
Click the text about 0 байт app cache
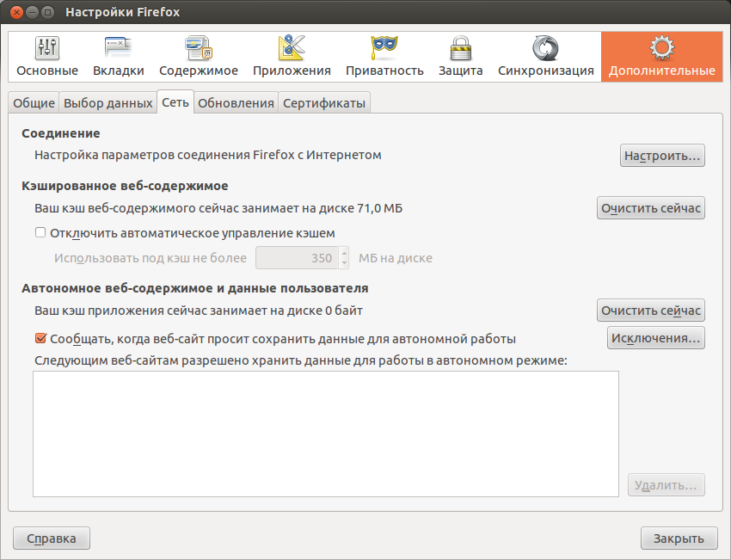[199, 311]
